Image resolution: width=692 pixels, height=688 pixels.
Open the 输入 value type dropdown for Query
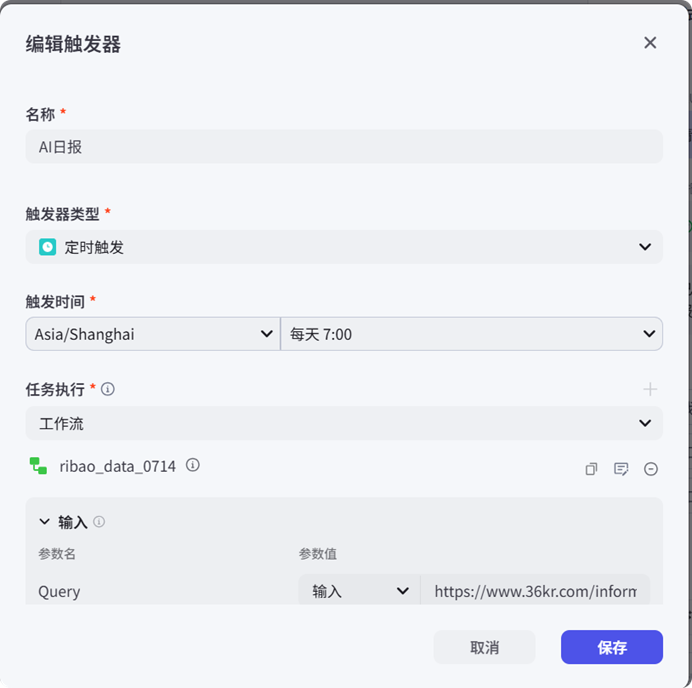pos(360,591)
